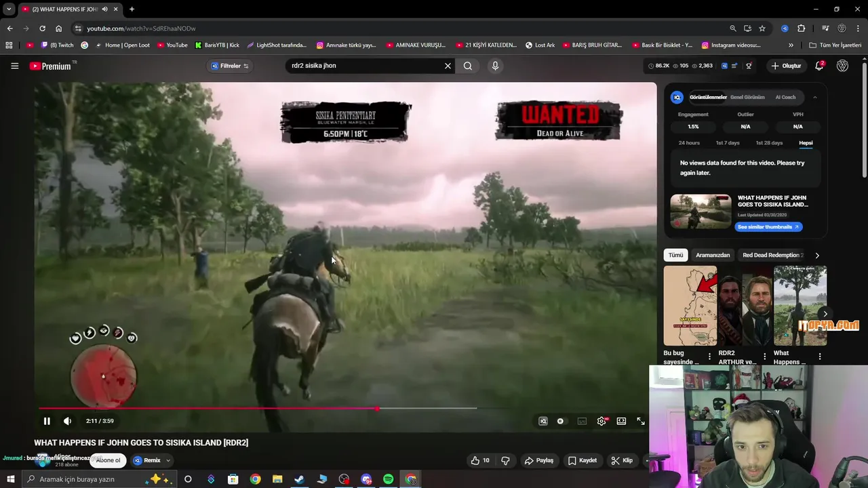Click See similar thumbnails link
Screen dimensions: 868x488
(768, 227)
